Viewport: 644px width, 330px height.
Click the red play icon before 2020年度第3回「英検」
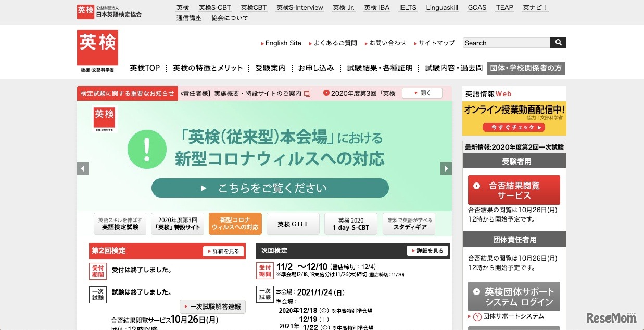[x=325, y=93]
